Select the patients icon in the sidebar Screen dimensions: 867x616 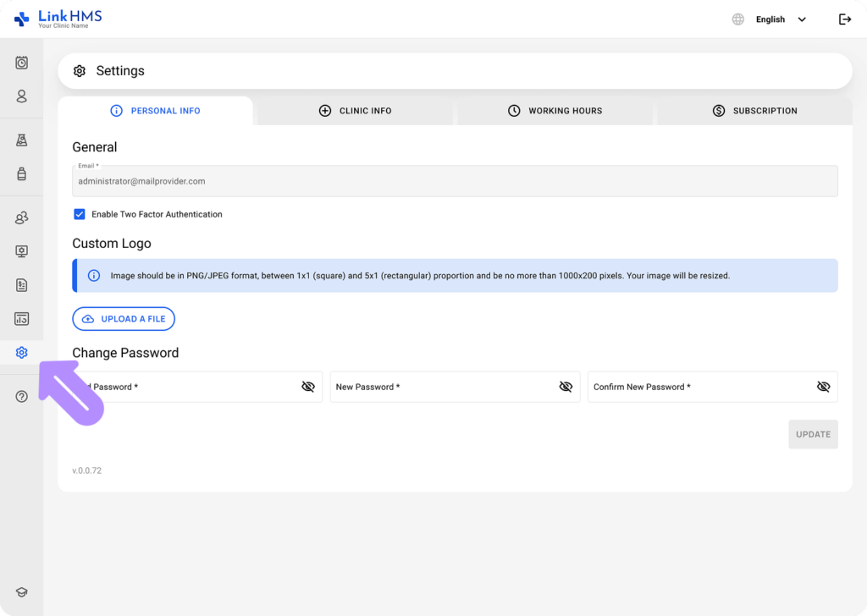coord(21,96)
